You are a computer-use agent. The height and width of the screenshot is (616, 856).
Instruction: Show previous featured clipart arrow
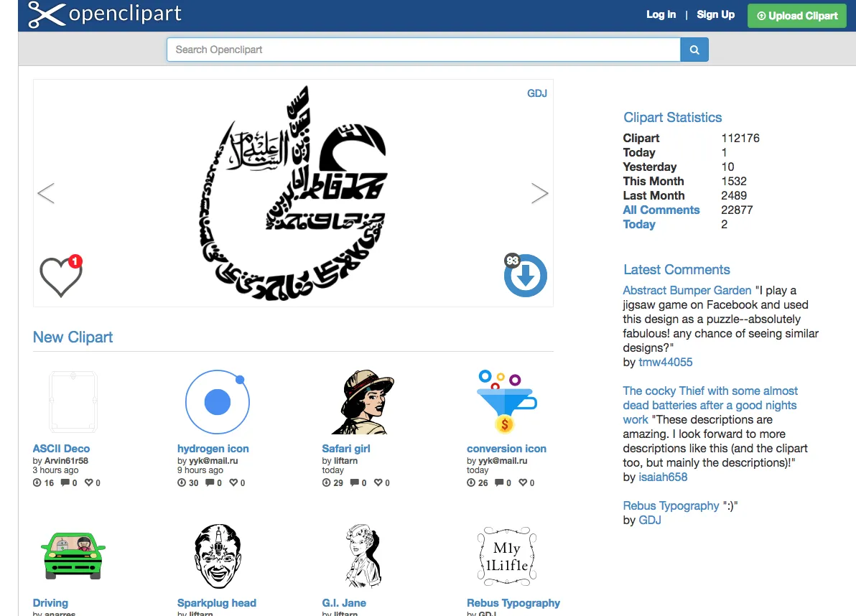[x=46, y=193]
